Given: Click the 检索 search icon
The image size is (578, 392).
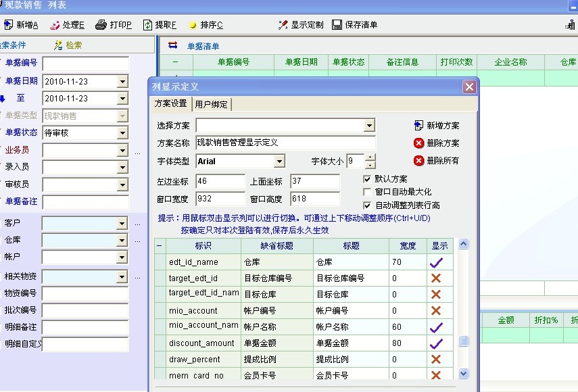Looking at the screenshot, I should pos(59,45).
